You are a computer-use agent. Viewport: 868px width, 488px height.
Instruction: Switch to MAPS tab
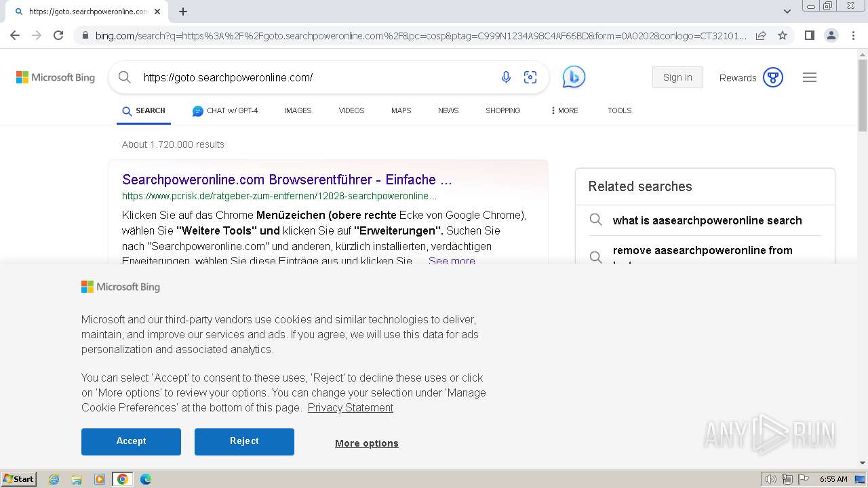click(401, 110)
